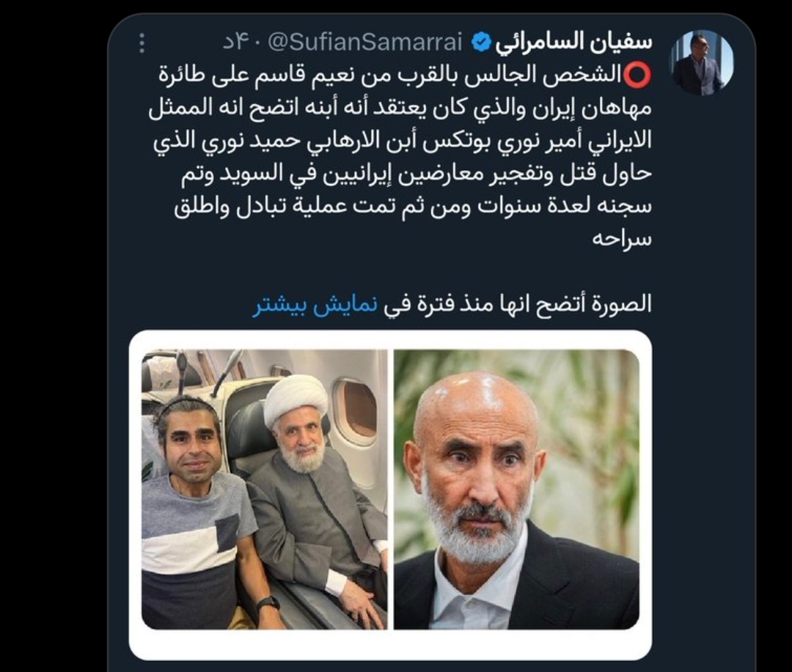Open the ۴۰د timestamp link
Screen dimensions: 792x672
coord(241,43)
